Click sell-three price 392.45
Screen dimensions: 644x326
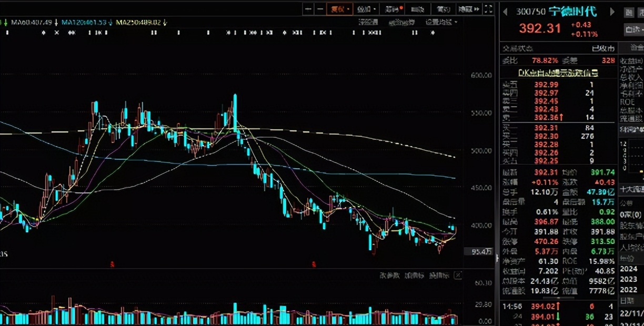[x=546, y=101]
